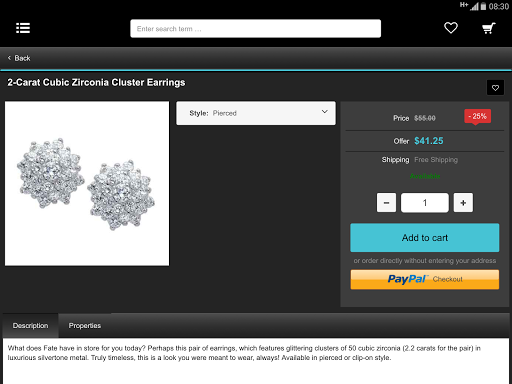The image size is (512, 384).
Task: Decrease quantity with minus button
Action: [x=386, y=202]
